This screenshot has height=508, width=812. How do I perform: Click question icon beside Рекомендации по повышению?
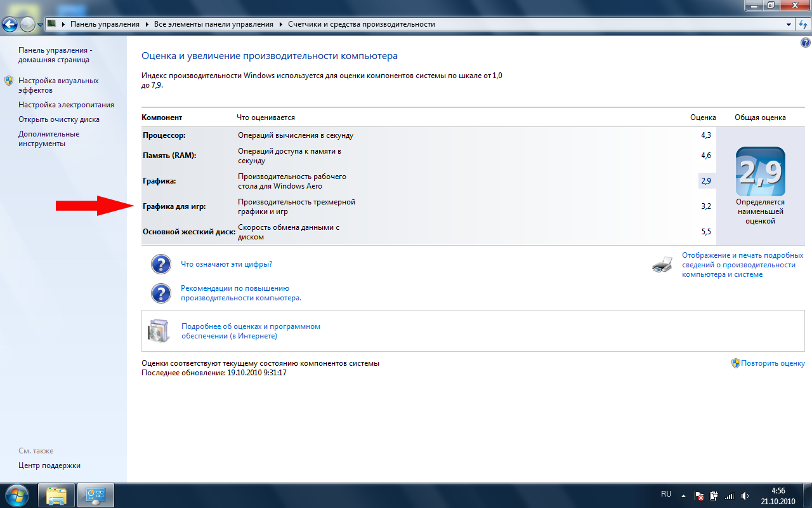[x=161, y=293]
